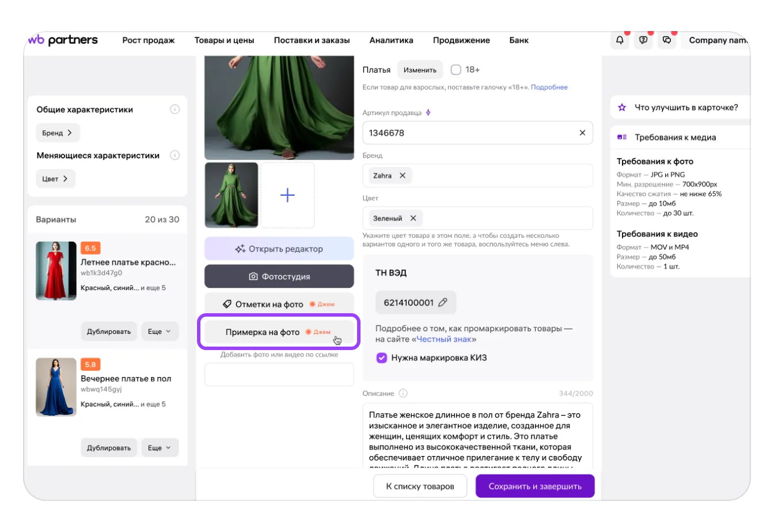The image size is (774, 532).
Task: Open Еще dropdown for Летнее платье
Action: tap(160, 332)
